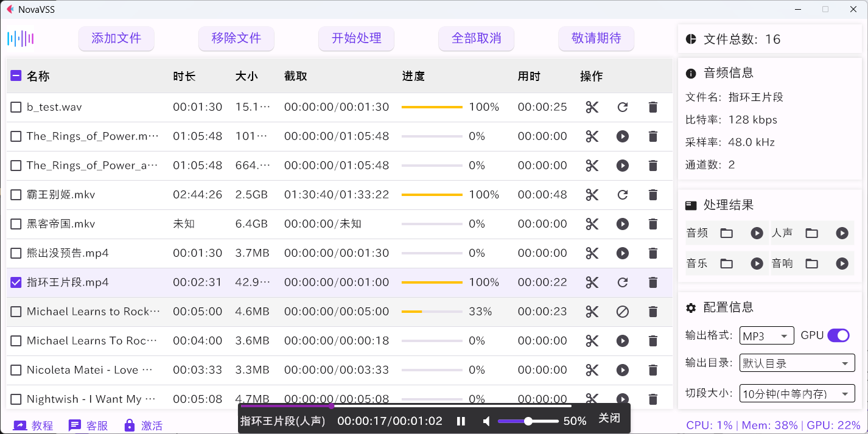Screen dimensions: 868x434
Task: Click the player volume slider handle
Action: [x=528, y=421]
